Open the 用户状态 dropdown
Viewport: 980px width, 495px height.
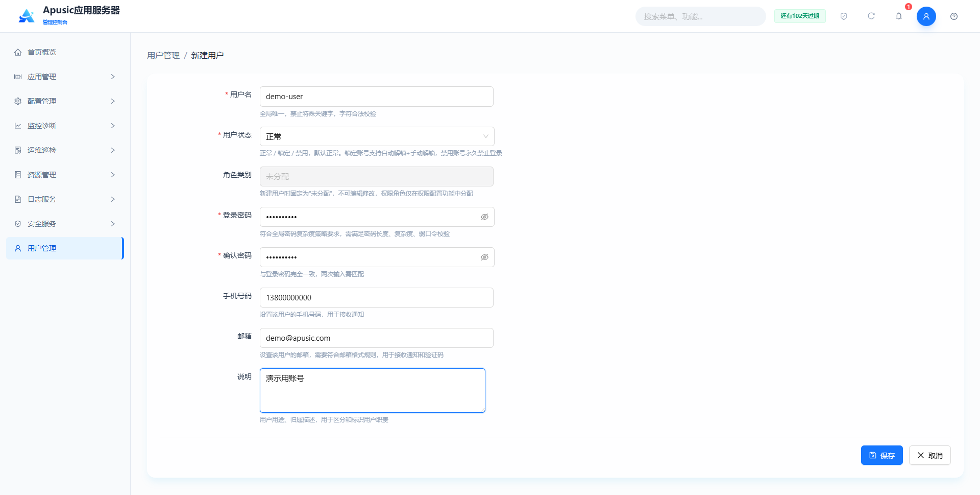[x=377, y=136]
